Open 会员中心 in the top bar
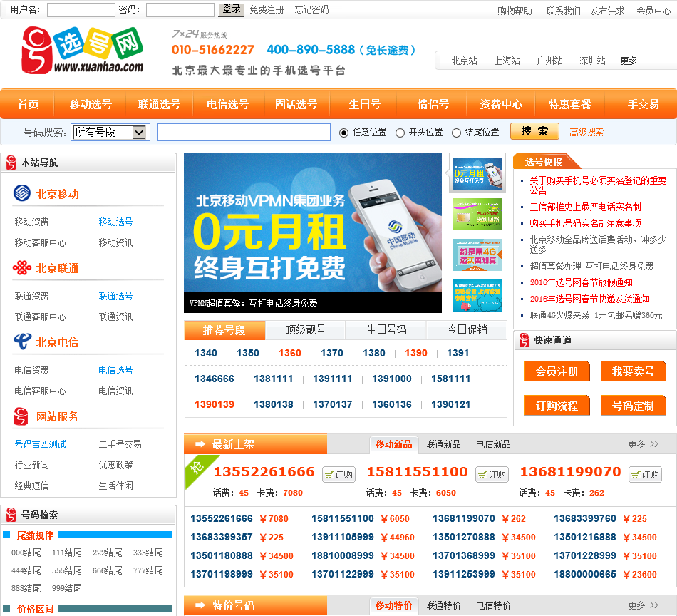 [x=653, y=11]
